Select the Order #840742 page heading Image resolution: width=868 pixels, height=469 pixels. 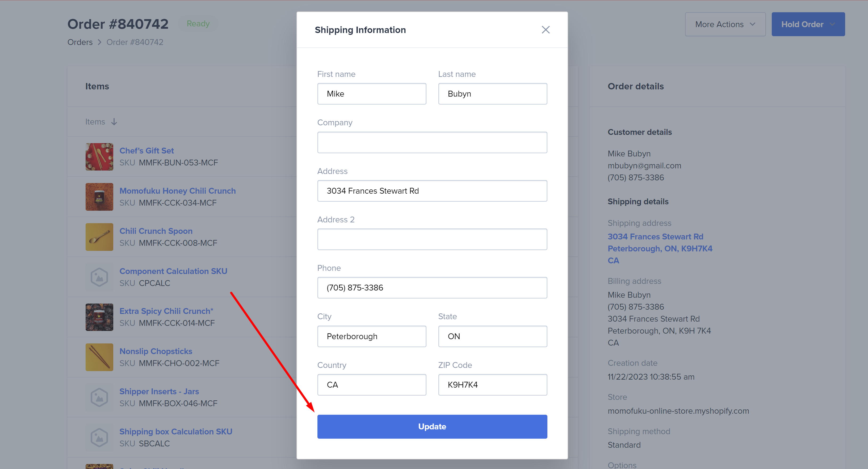[118, 24]
